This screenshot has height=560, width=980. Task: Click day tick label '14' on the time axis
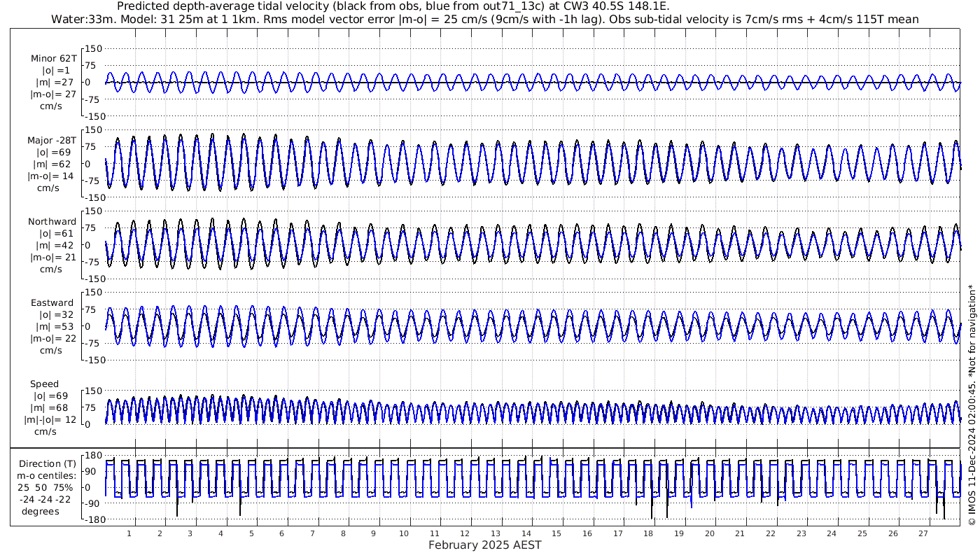coord(526,533)
